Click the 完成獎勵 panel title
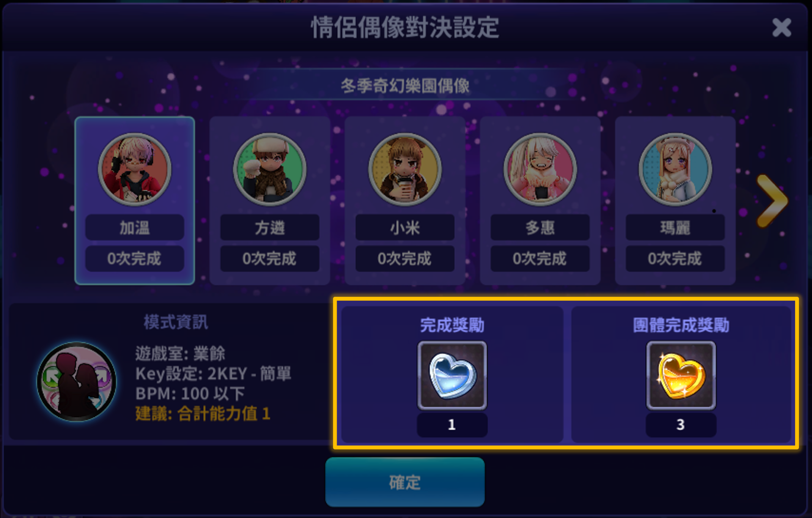The height and width of the screenshot is (518, 812). (452, 325)
